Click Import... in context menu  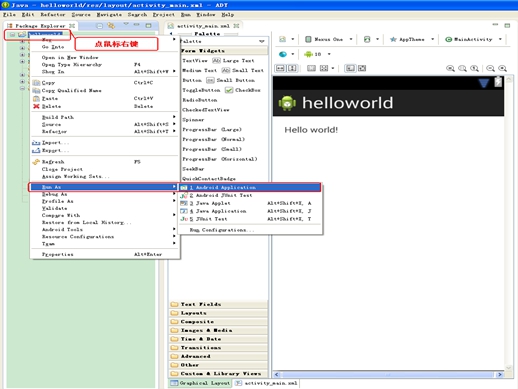(104, 143)
